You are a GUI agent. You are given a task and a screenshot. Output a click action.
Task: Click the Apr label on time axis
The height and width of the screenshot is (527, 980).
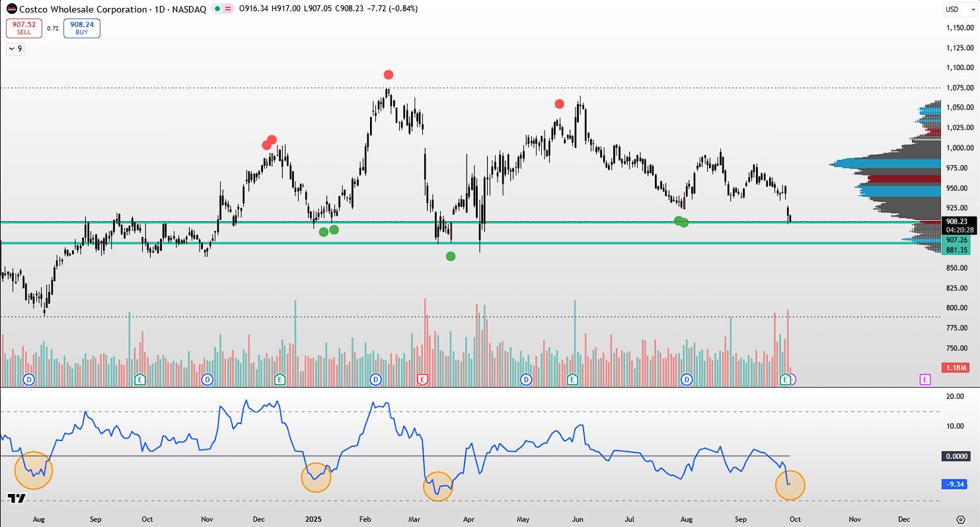point(469,519)
